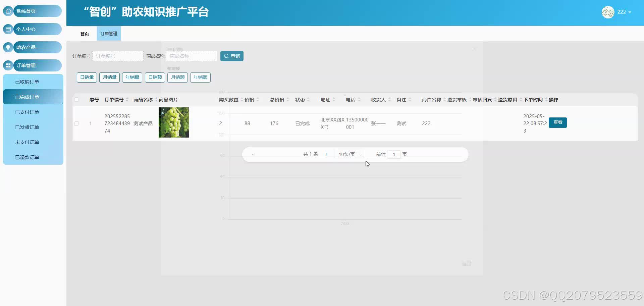Image resolution: width=644 pixels, height=306 pixels.
Task: Click the total price 176 cell
Action: 274,123
